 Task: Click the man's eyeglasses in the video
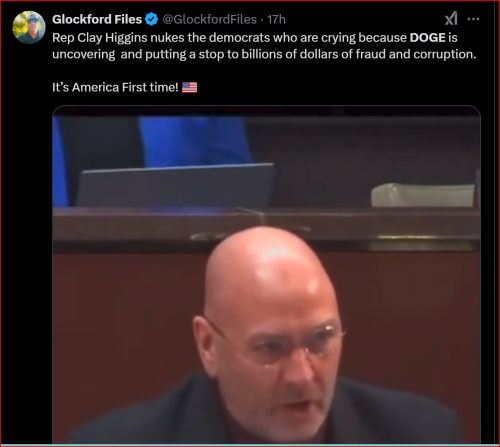click(280, 345)
